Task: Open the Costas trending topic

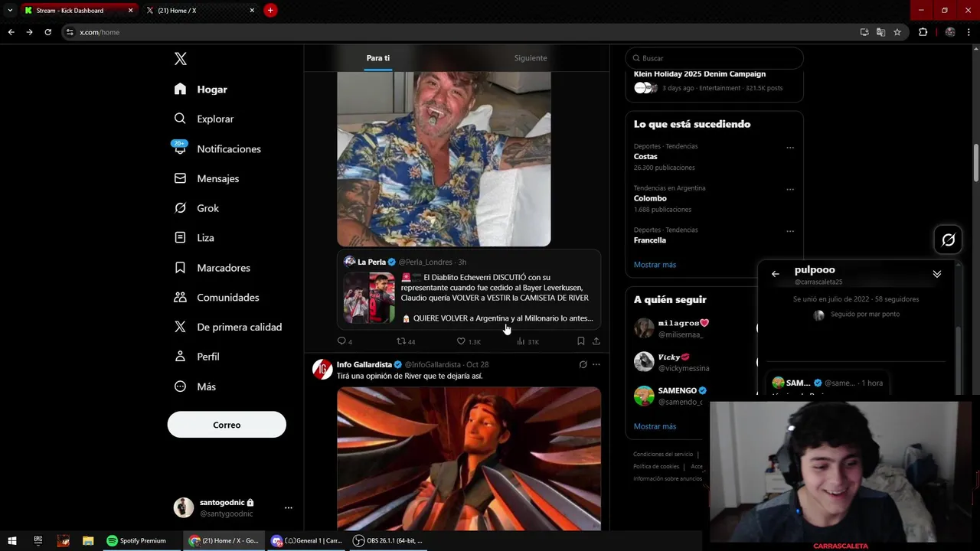Action: 645,156
